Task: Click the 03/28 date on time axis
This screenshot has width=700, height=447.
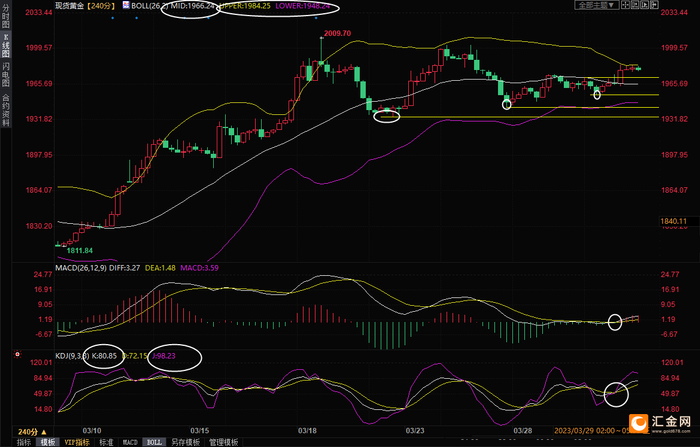Action: click(x=522, y=431)
